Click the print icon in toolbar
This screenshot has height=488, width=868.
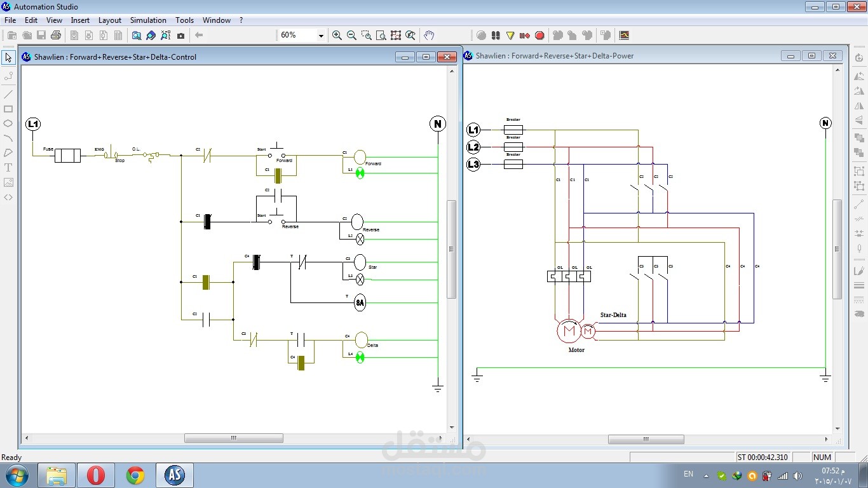pos(56,36)
